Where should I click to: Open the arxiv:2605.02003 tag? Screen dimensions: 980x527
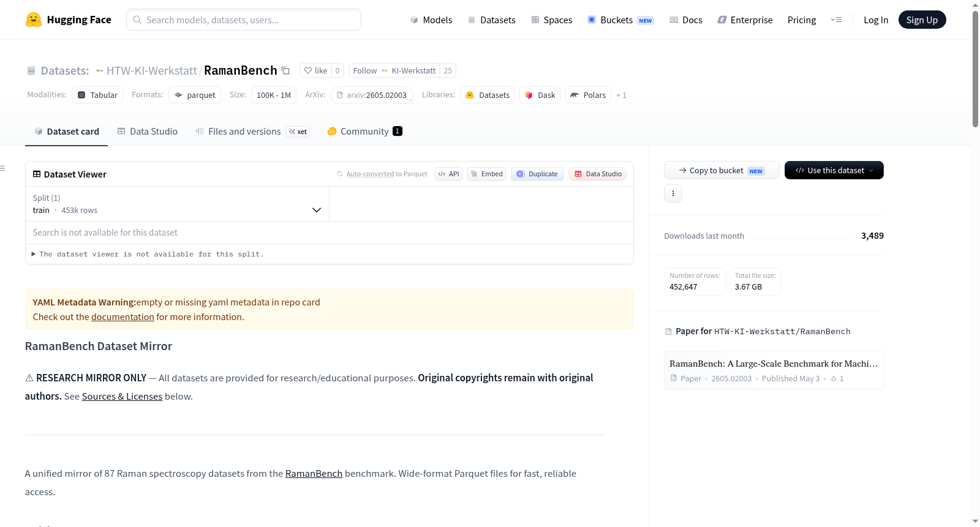tap(372, 95)
